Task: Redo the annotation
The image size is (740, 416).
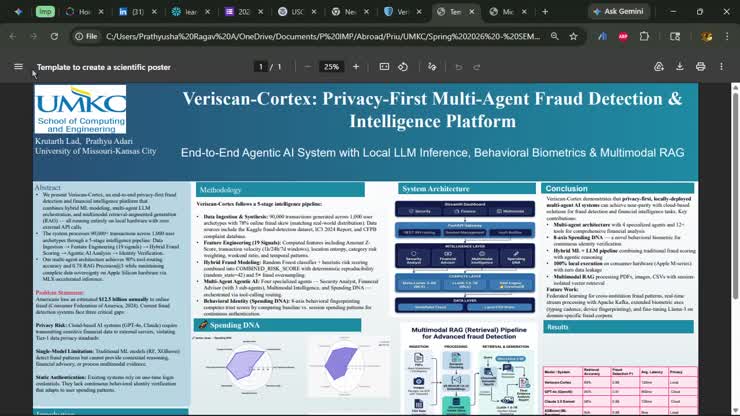Action: [477, 67]
